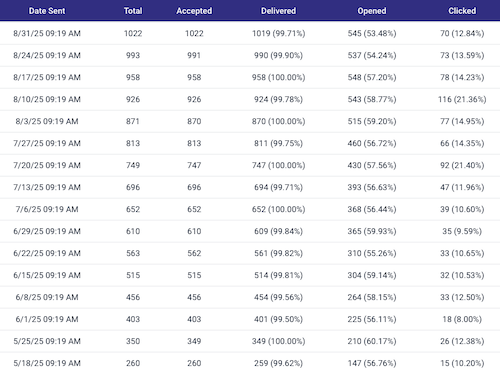Select the 8/24/25 09:19 AM date entry
This screenshot has width=500, height=372.
(x=47, y=55)
